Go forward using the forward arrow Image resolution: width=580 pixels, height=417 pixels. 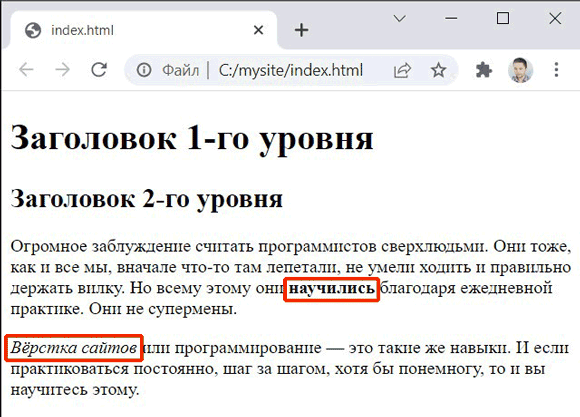pyautogui.click(x=62, y=70)
